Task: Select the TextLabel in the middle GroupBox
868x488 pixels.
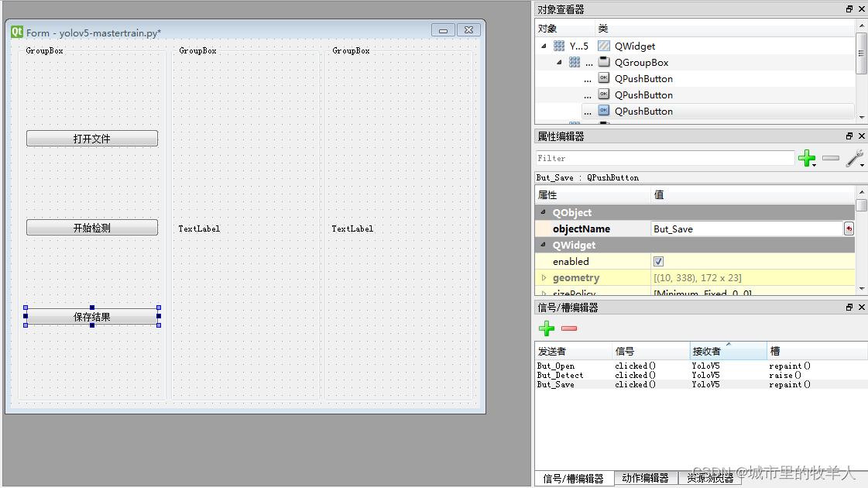Action: (x=199, y=229)
